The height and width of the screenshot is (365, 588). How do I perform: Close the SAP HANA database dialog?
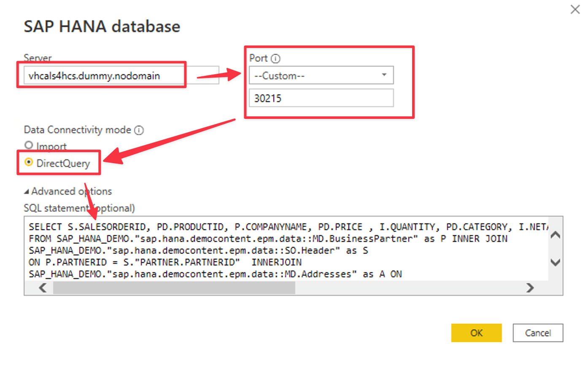coord(575,9)
